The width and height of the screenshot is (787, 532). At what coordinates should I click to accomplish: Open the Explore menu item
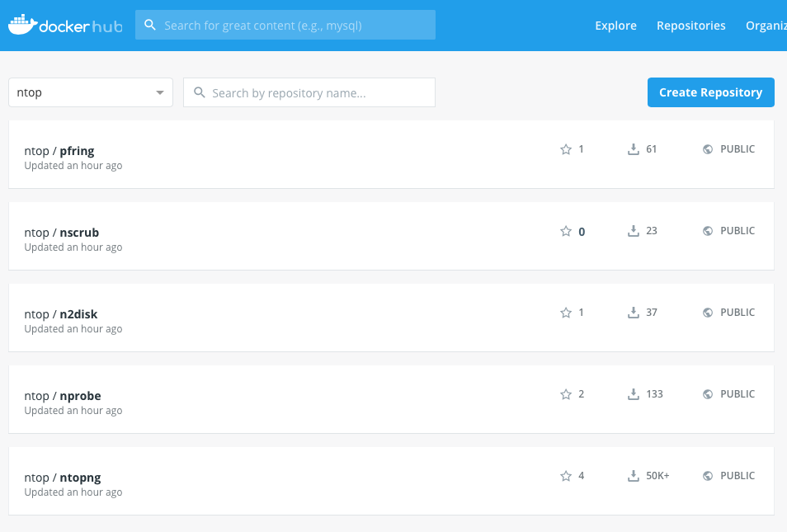pyautogui.click(x=615, y=26)
